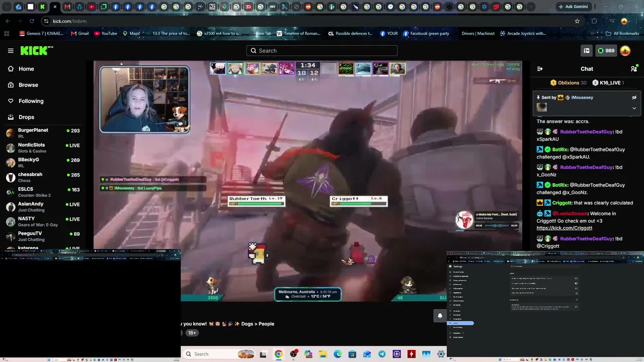This screenshot has height=362, width=644.
Task: Open Google Chrome from the taskbar
Action: tap(278, 354)
